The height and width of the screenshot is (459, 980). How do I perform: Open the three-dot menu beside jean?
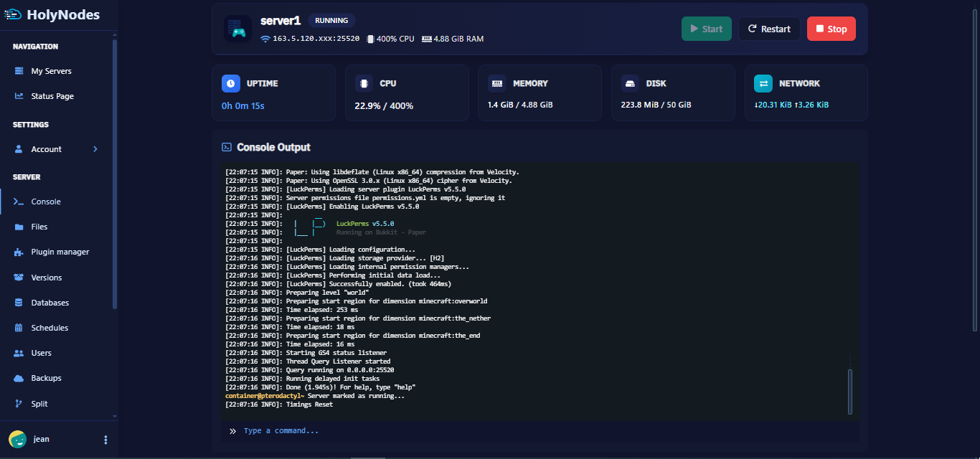coord(105,440)
